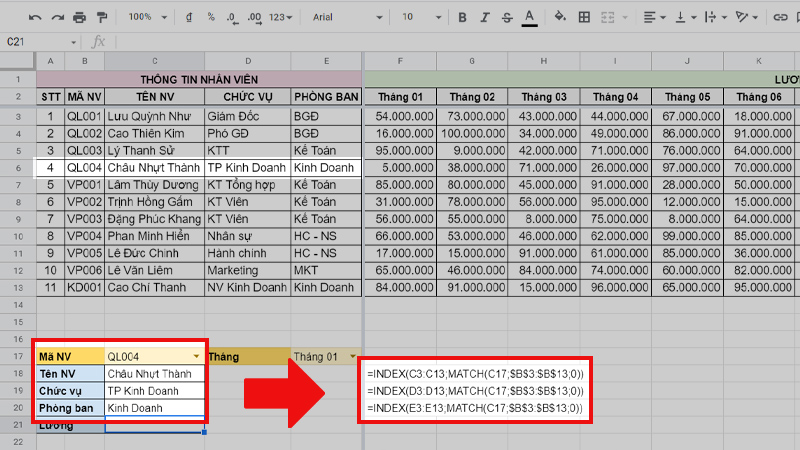Open the 123 more formats menu
Viewport: 800px width, 450px height.
coord(282,17)
